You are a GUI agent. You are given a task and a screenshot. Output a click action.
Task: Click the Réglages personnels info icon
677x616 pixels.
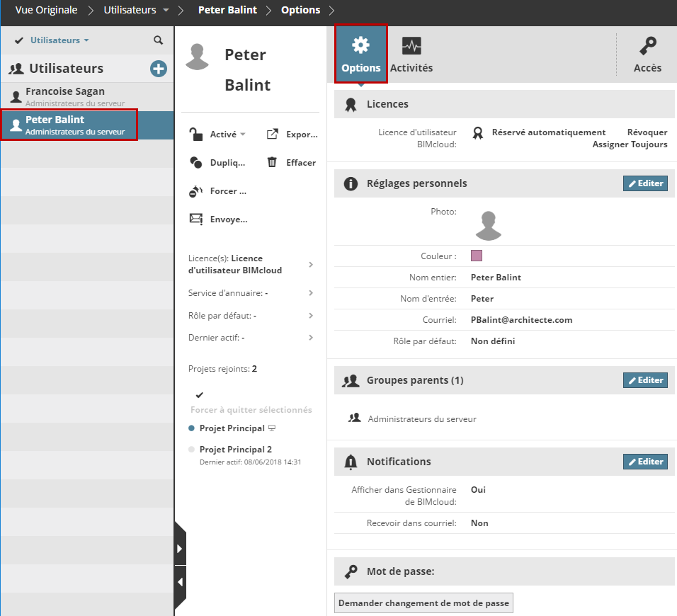click(351, 183)
